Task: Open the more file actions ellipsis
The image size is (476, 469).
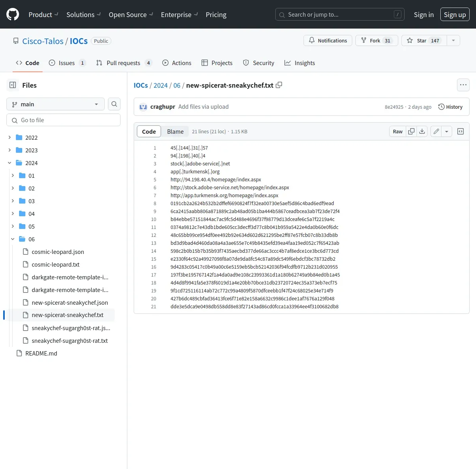Action: click(x=463, y=85)
